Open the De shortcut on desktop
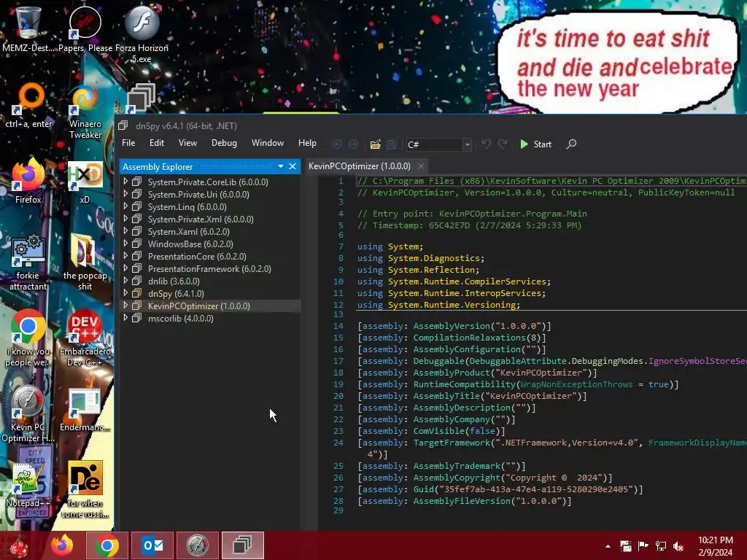This screenshot has width=747, height=560. pos(85,489)
